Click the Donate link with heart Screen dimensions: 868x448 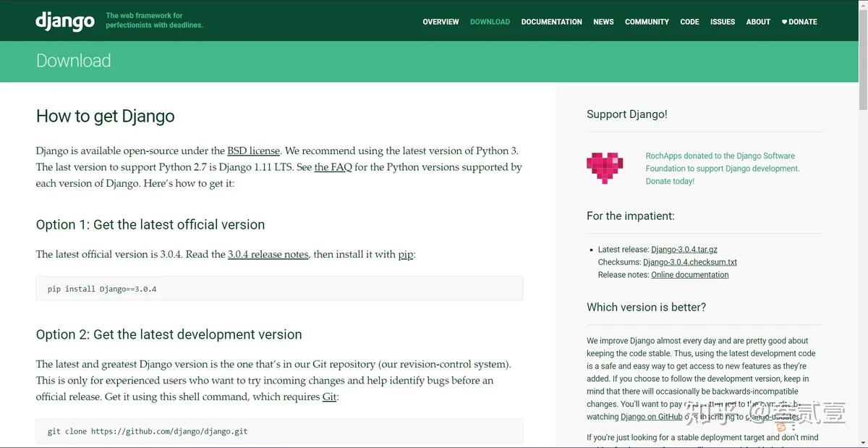pos(799,22)
